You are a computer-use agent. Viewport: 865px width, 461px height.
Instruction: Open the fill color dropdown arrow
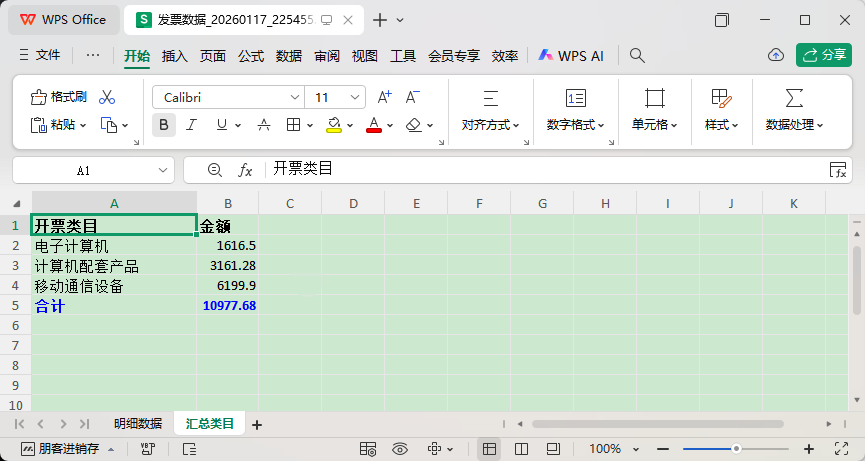[x=350, y=126]
